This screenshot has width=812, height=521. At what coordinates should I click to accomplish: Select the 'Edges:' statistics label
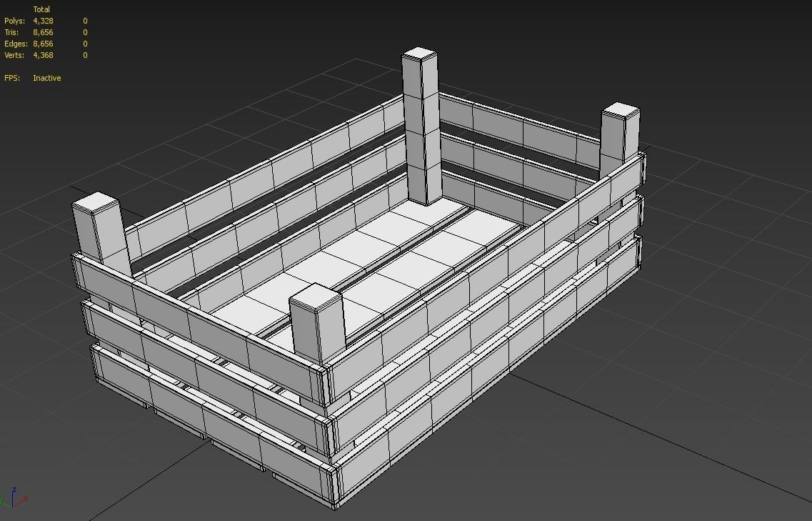16,44
